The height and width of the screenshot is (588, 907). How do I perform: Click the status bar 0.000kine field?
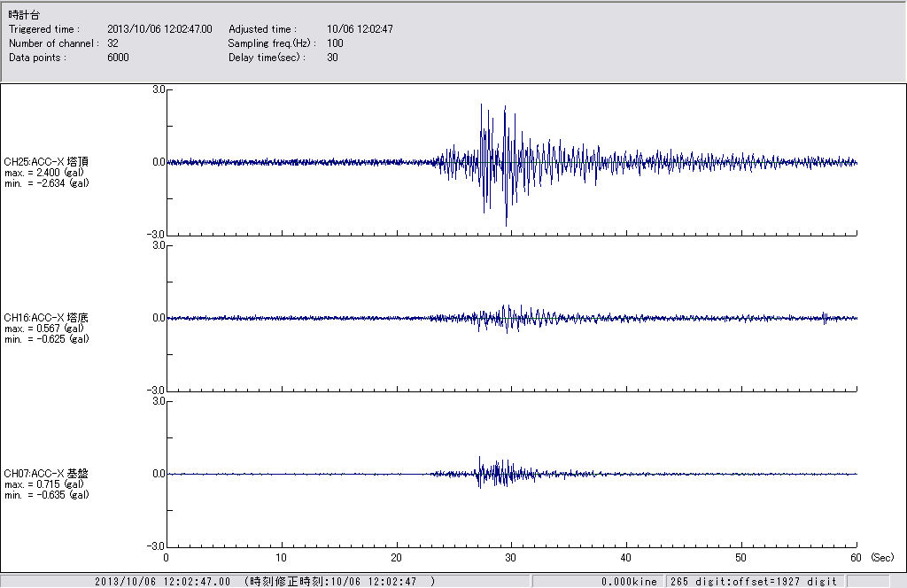(629, 582)
